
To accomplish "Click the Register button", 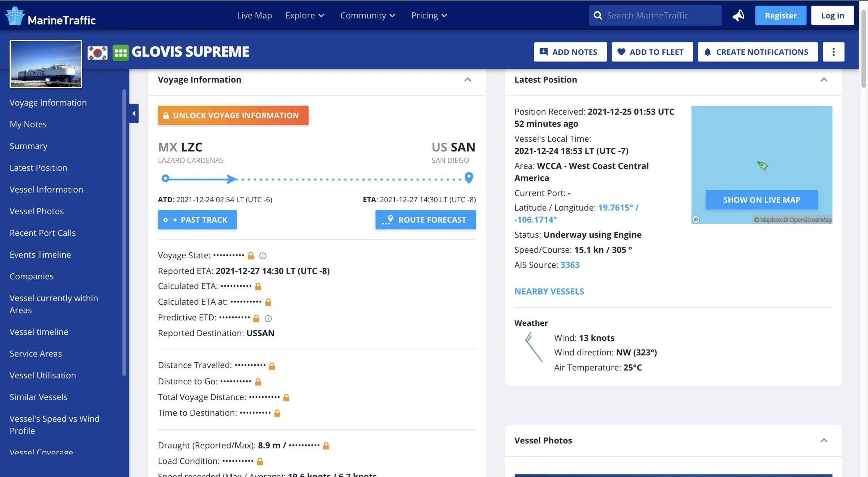I will click(x=781, y=15).
